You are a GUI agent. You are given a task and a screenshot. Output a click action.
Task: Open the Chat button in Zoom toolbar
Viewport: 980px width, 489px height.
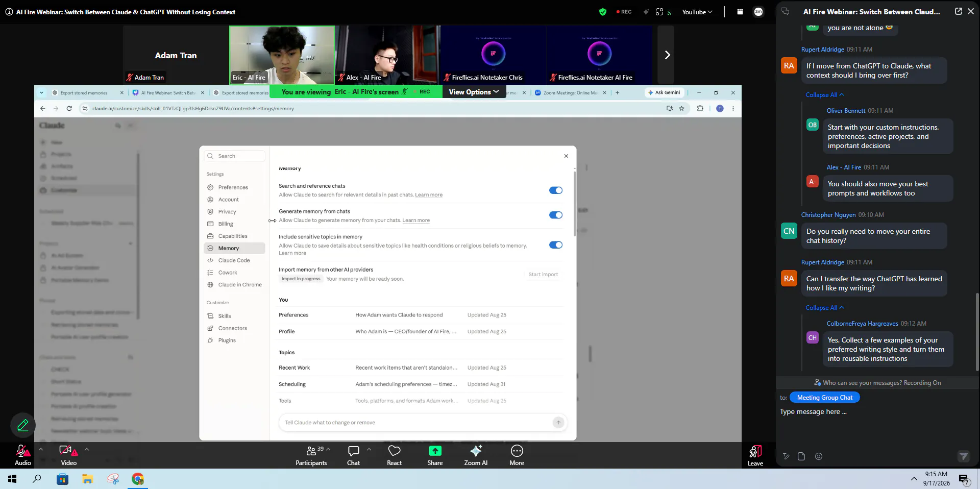[353, 455]
